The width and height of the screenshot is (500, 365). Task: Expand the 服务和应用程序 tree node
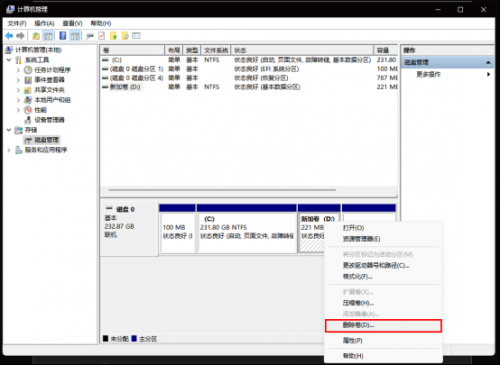pyautogui.click(x=9, y=150)
